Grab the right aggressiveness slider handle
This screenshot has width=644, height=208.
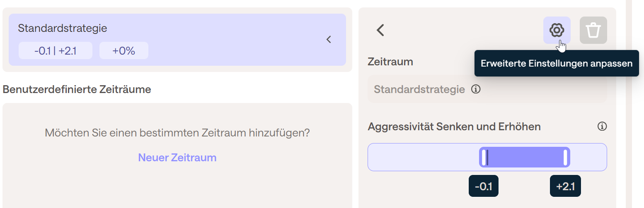point(565,158)
